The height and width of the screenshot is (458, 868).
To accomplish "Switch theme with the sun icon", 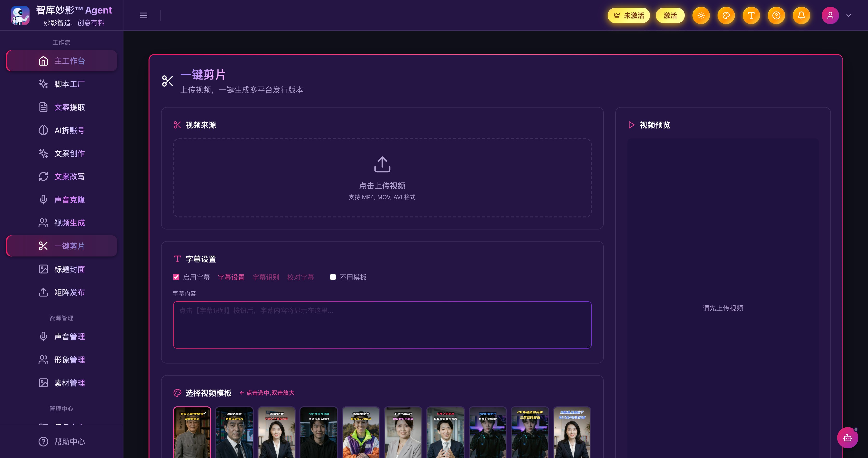I will click(701, 15).
